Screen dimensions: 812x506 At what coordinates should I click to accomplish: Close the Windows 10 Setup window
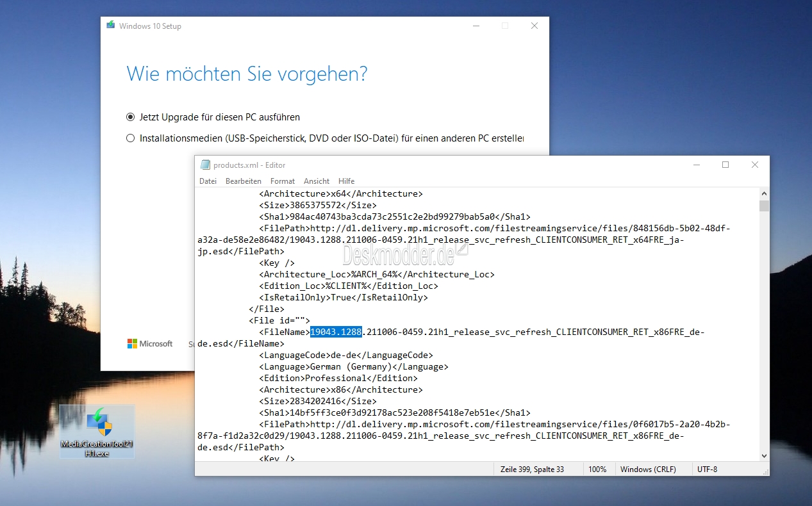(x=534, y=26)
